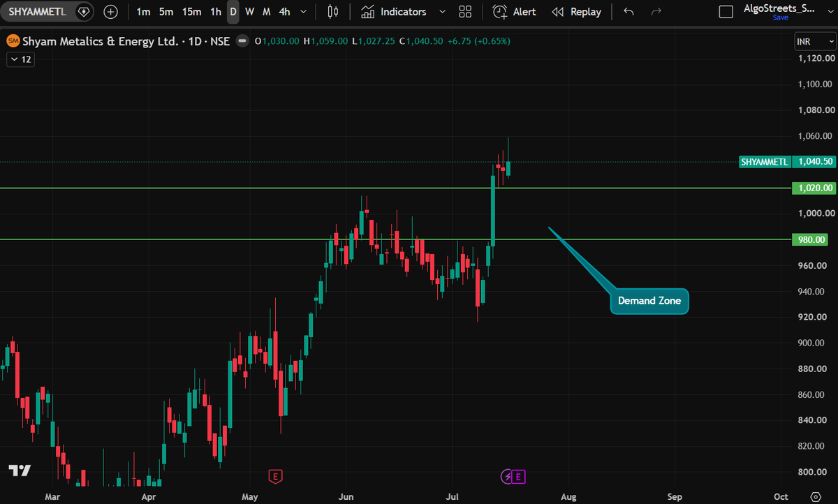Click the Shyam Metalics & Energy Ltd. title
The height and width of the screenshot is (504, 838).
click(x=100, y=41)
